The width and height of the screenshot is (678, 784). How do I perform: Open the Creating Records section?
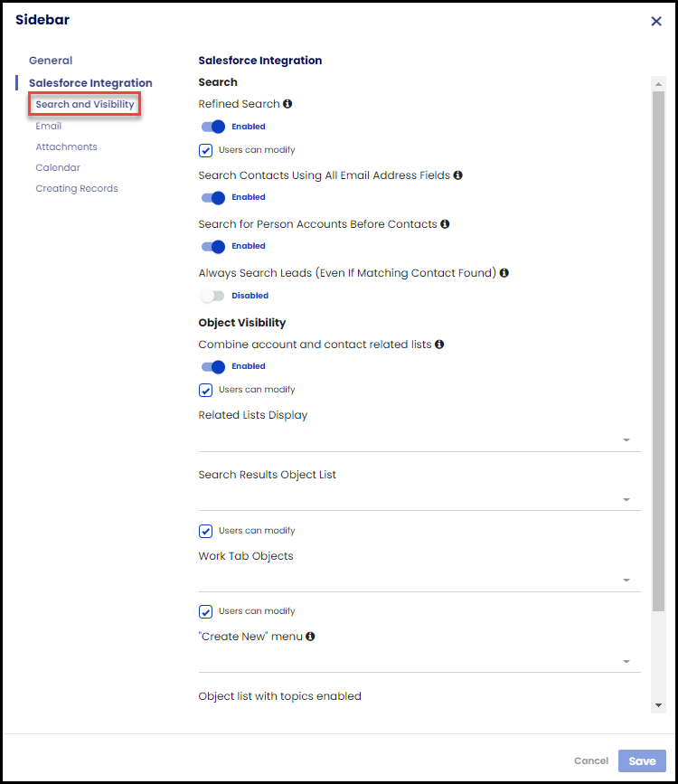pos(77,188)
